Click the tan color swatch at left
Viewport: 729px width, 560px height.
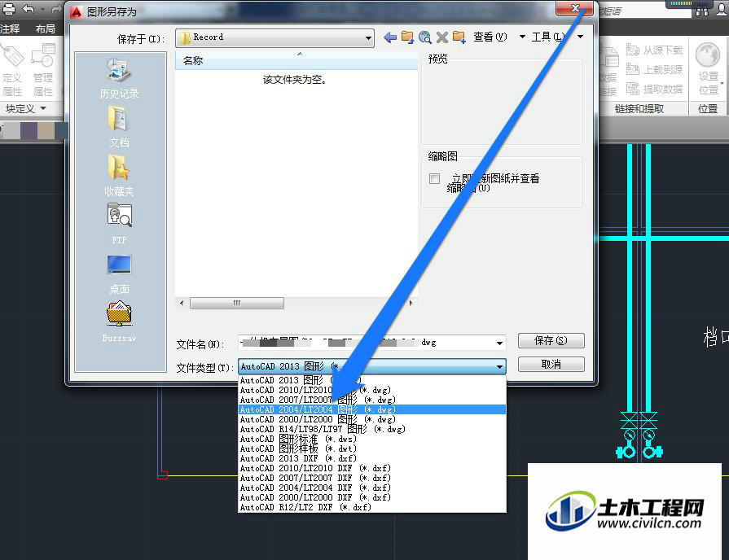pos(46,130)
